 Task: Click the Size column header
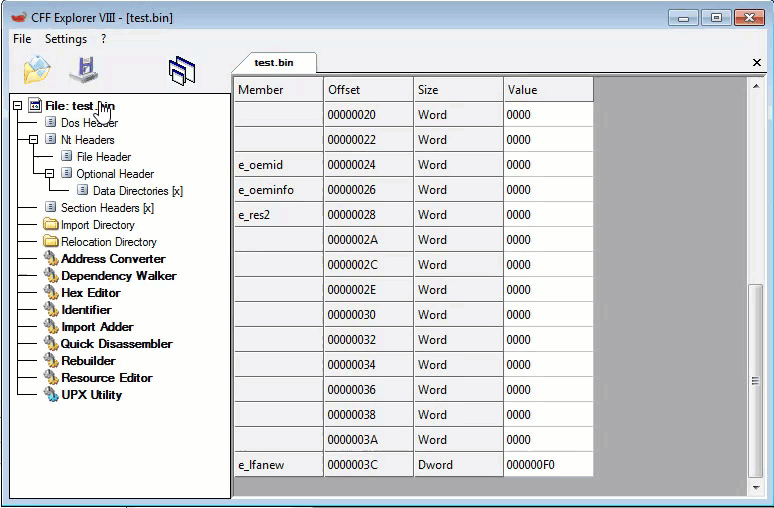click(x=459, y=89)
